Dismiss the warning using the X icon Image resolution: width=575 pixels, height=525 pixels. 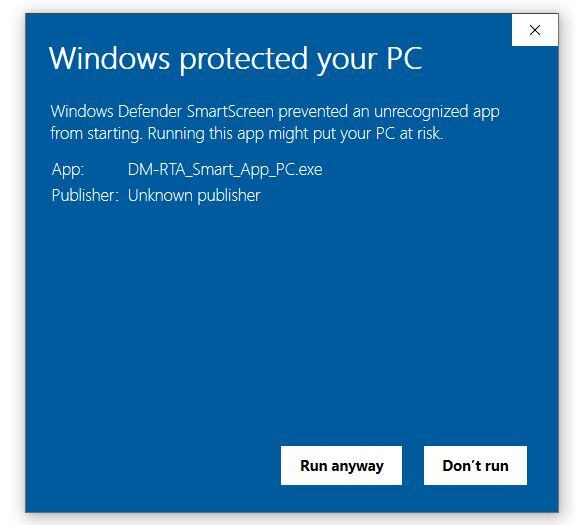[535, 30]
